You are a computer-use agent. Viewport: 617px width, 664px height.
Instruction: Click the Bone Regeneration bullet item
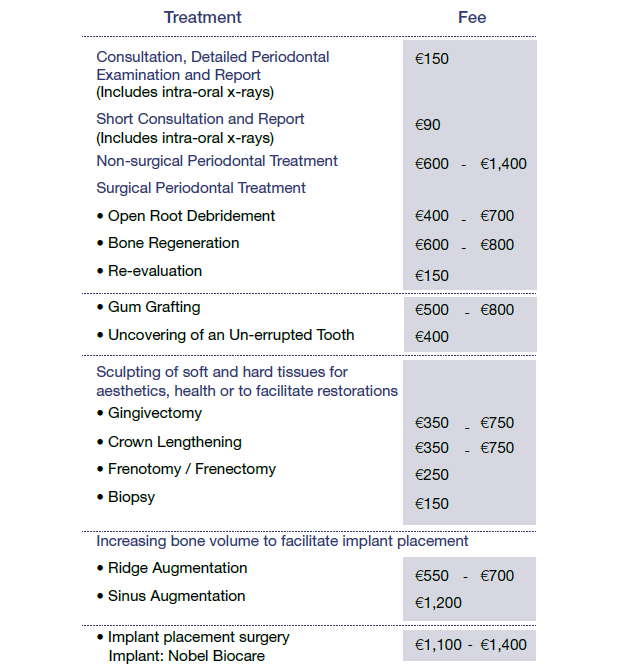[168, 243]
